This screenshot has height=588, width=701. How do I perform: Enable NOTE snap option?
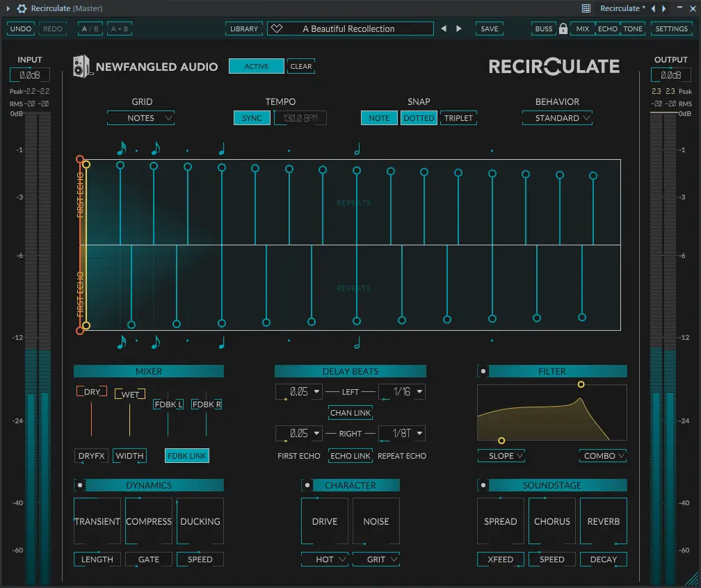tap(378, 118)
